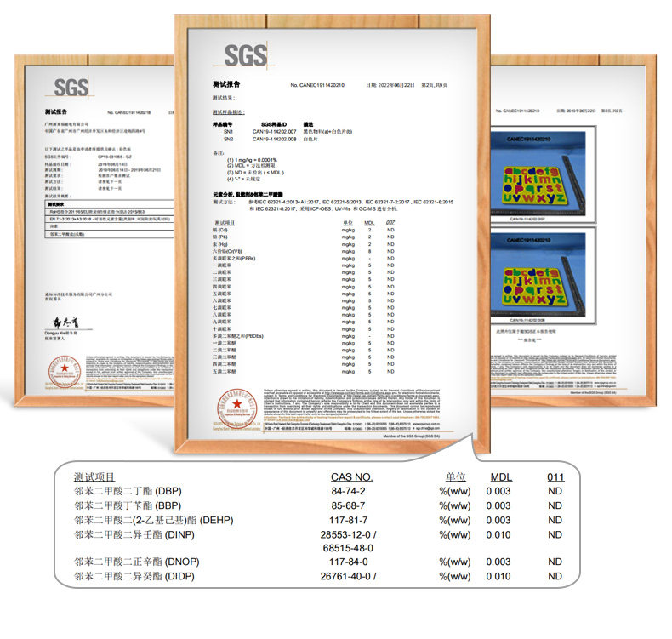Click CAS number 85-68-7
This screenshot has height=639, width=672.
(x=349, y=505)
